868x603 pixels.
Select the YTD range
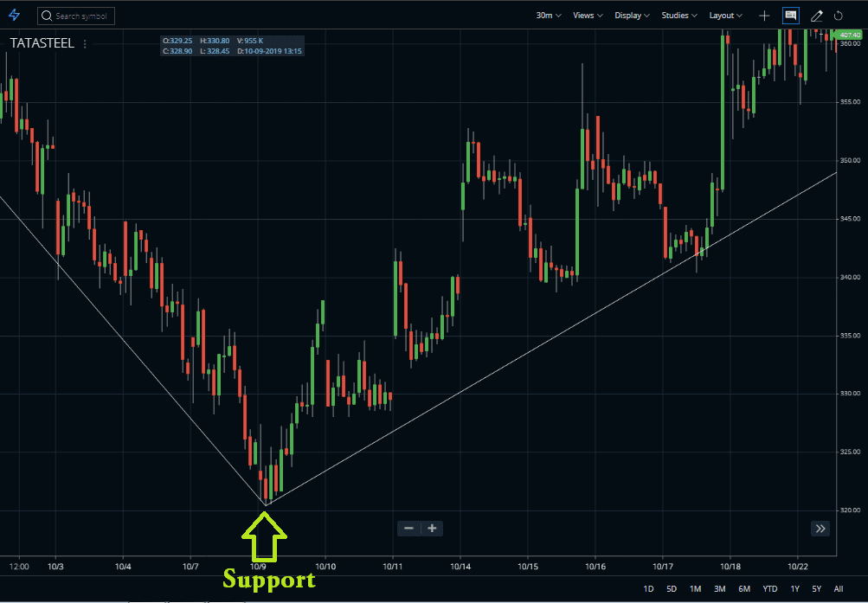(770, 588)
